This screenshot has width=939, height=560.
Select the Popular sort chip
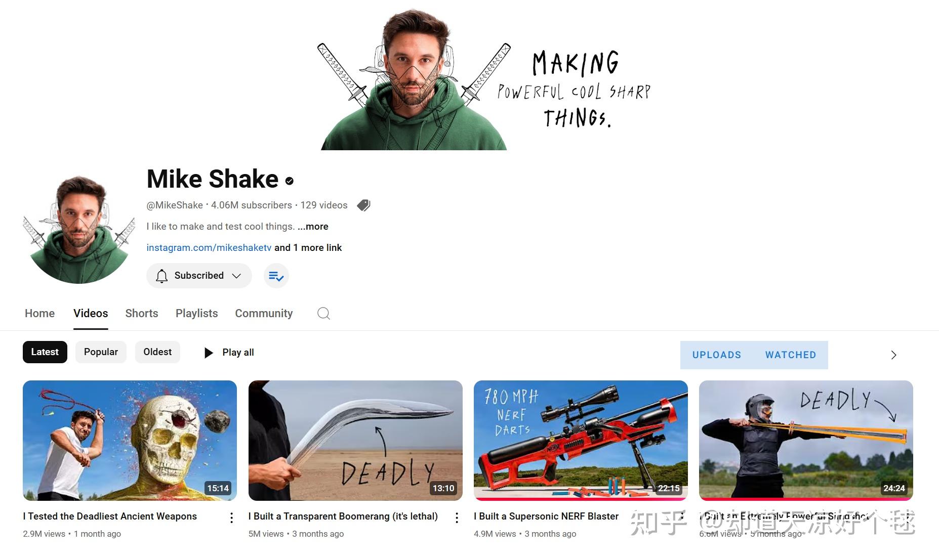tap(101, 352)
